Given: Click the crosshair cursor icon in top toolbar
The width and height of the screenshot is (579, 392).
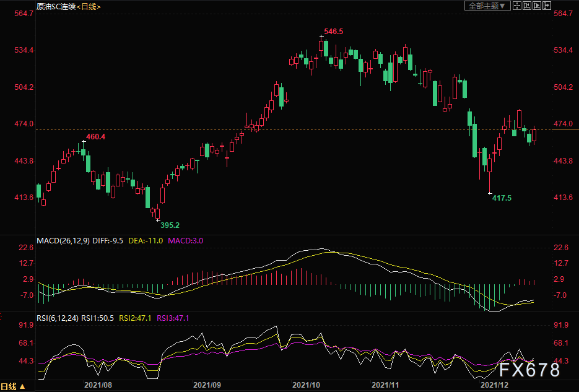Looking at the screenshot, I should pos(517,6).
